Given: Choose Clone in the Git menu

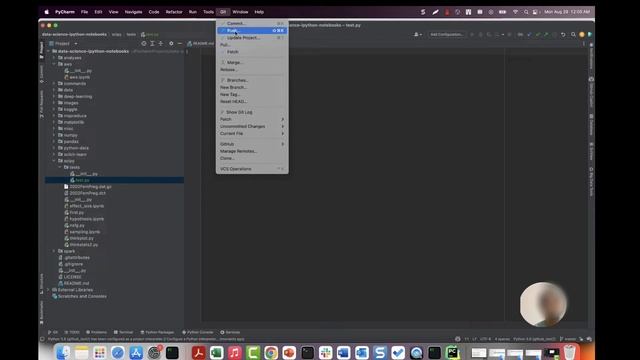Looking at the screenshot, I should click(252, 158).
